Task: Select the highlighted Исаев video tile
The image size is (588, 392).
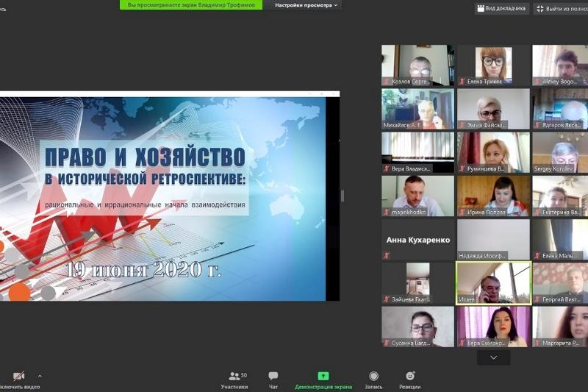Action: coord(493,283)
